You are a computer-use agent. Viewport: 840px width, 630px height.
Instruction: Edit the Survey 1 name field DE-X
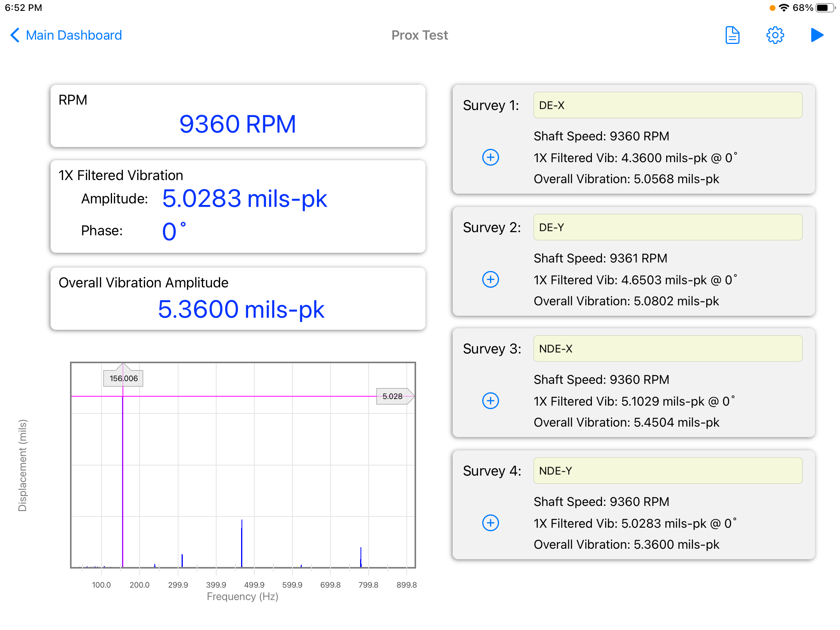(668, 105)
